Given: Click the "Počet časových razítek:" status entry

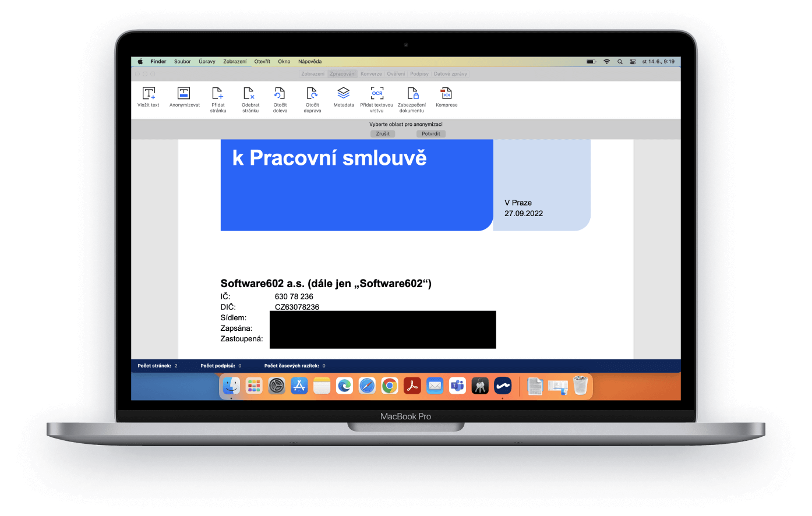Looking at the screenshot, I should click(295, 366).
